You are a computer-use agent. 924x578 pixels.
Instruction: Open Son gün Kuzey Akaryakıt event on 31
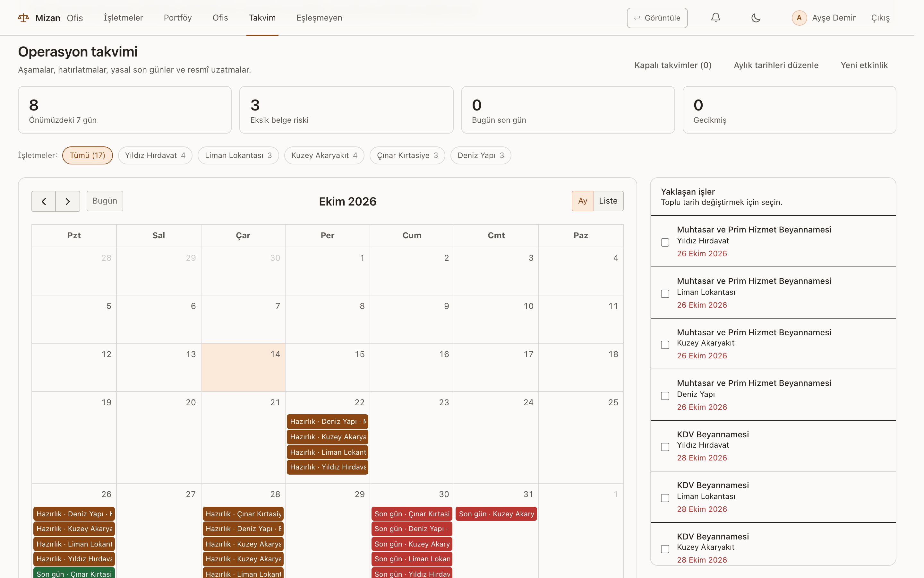(x=496, y=514)
